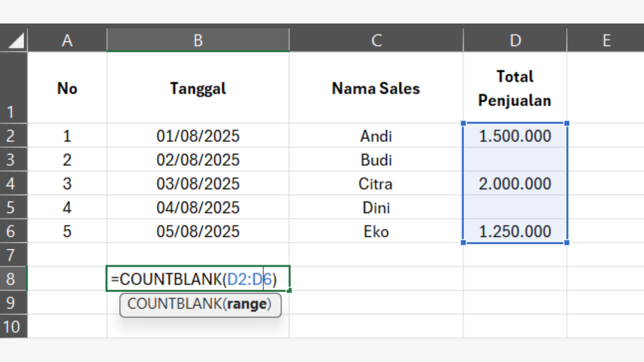Select column B header

(x=198, y=40)
